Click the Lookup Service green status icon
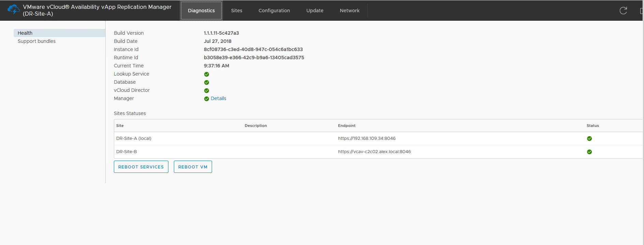644x245 pixels. tap(207, 74)
